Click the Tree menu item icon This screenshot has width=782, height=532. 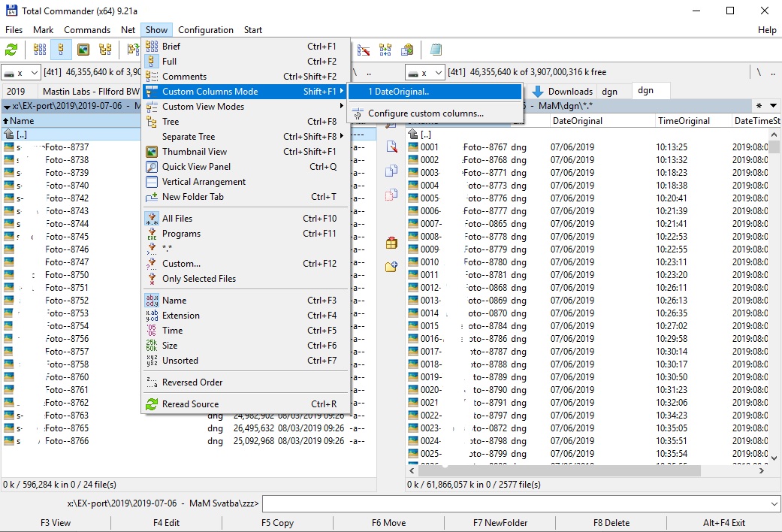tap(152, 122)
